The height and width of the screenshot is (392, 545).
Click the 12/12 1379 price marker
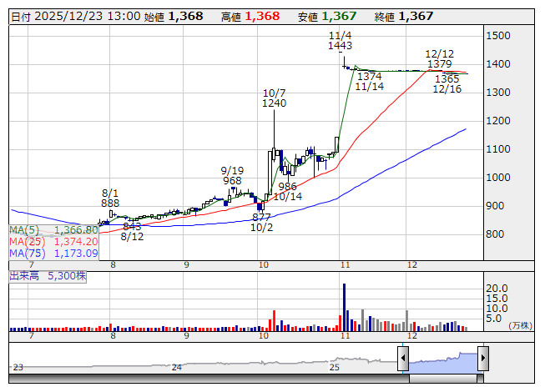pyautogui.click(x=439, y=59)
